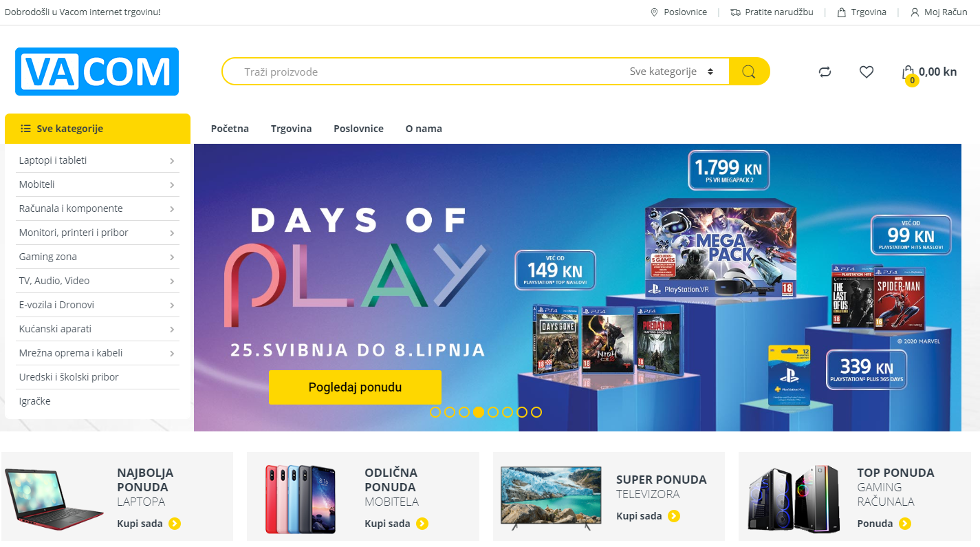
Task: Open the Sve kategorije search dropdown
Action: click(x=671, y=72)
